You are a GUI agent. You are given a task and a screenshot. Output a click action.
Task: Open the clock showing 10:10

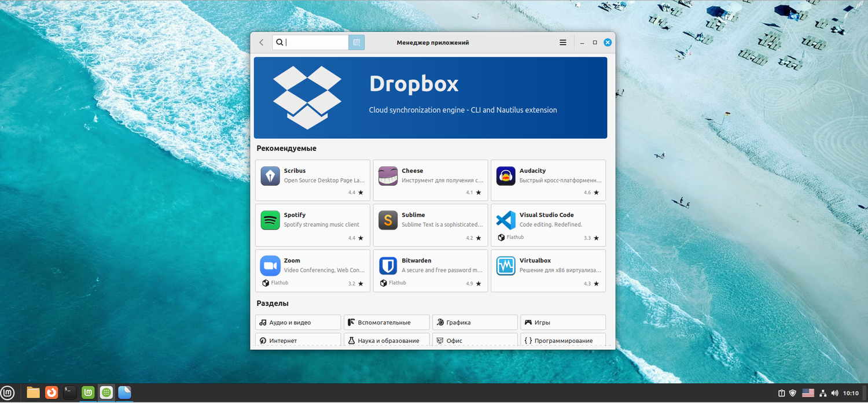(x=851, y=393)
